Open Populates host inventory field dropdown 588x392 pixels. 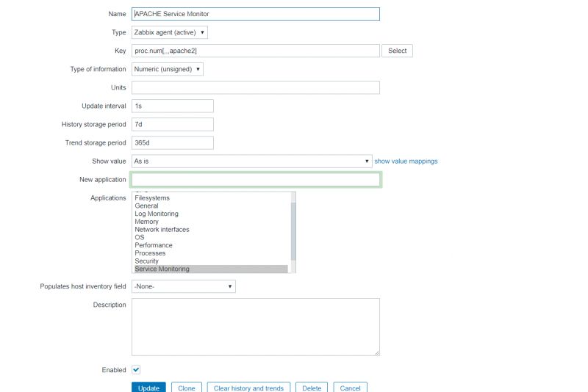pos(184,286)
